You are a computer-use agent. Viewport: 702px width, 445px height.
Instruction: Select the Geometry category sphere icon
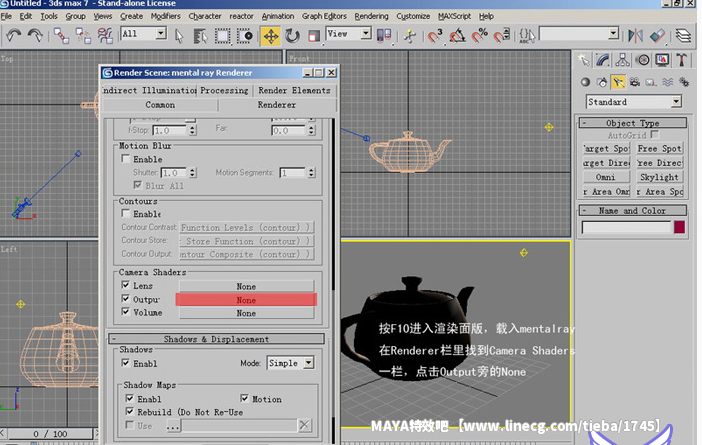[585, 82]
